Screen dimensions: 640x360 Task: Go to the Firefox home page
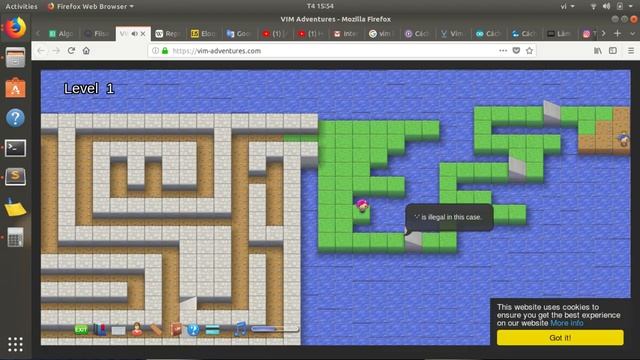tap(86, 51)
